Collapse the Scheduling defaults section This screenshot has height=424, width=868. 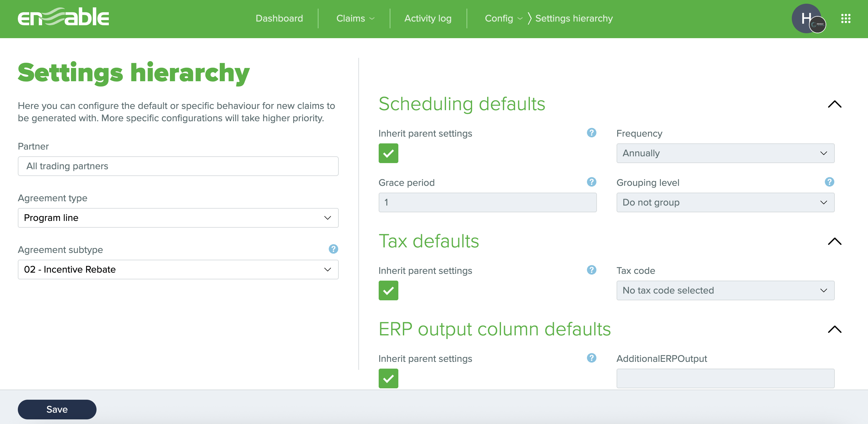(x=834, y=104)
